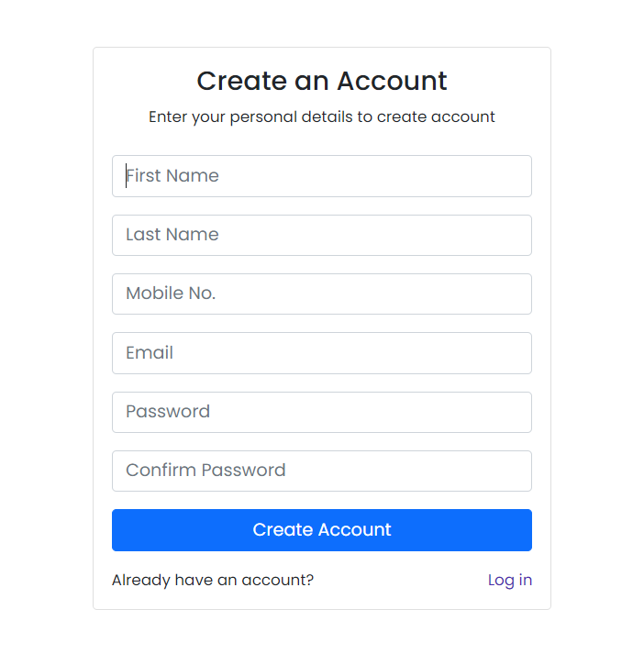Click the First Name input field
Viewport: 644px width, 654px height.
[x=321, y=176]
